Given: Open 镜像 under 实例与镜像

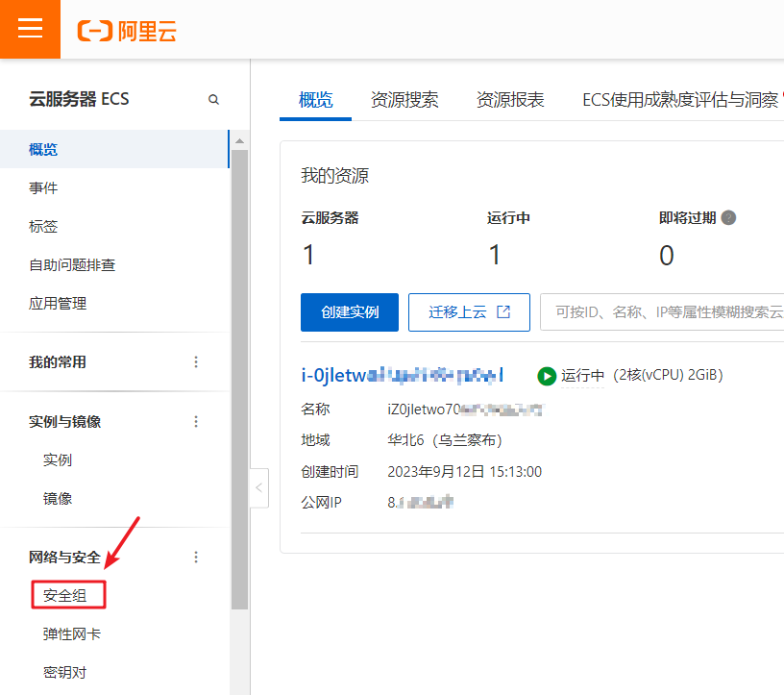Looking at the screenshot, I should (57, 498).
